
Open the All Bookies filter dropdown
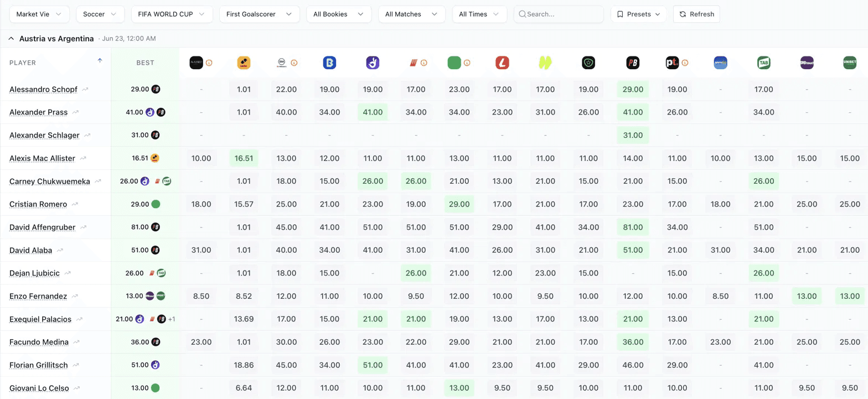pos(339,14)
